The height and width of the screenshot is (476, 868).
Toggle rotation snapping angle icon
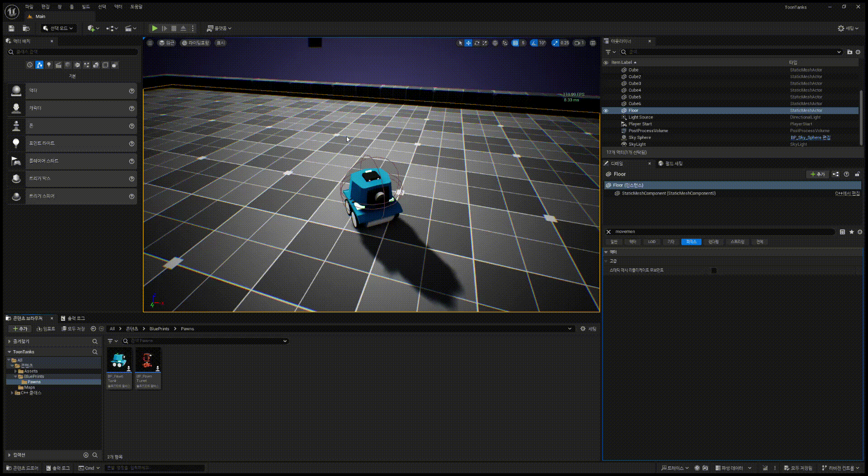(534, 43)
